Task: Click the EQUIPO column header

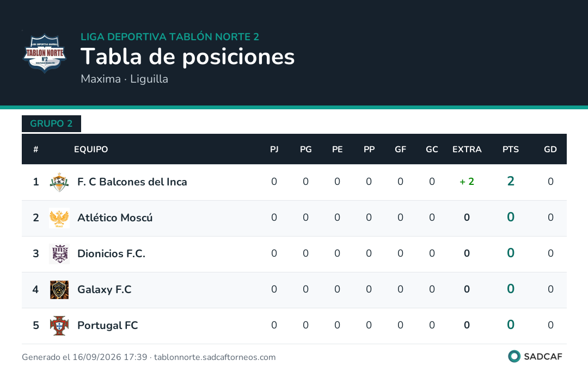Action: click(x=91, y=150)
